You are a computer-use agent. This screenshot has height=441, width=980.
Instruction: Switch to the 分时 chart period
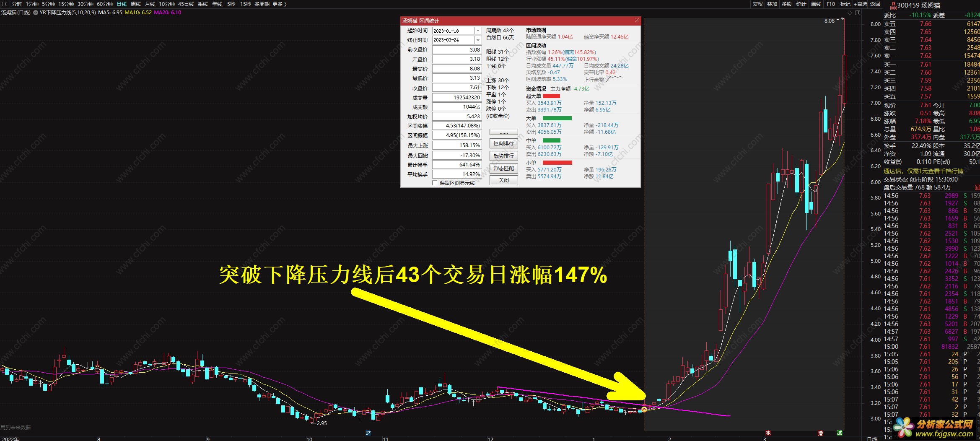pyautogui.click(x=17, y=4)
